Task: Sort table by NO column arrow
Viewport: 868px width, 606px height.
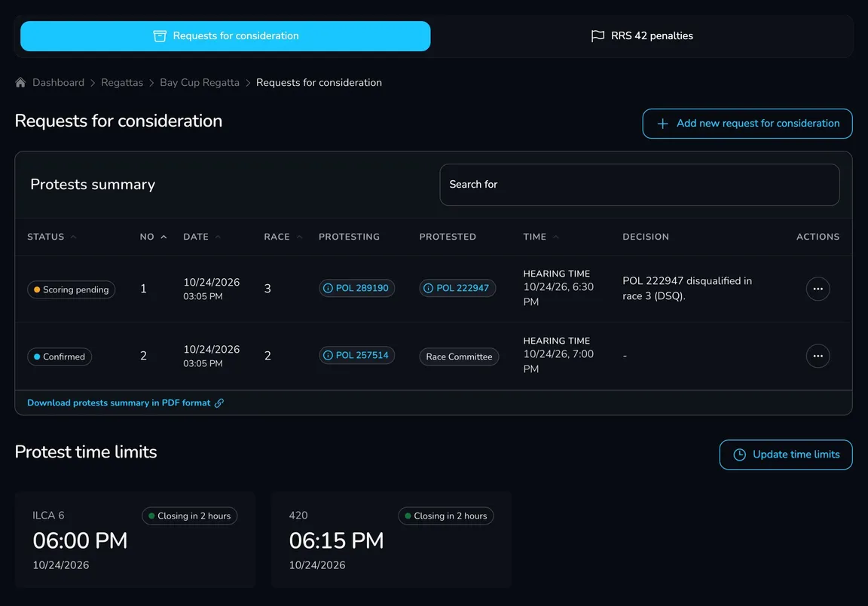Action: coord(164,237)
